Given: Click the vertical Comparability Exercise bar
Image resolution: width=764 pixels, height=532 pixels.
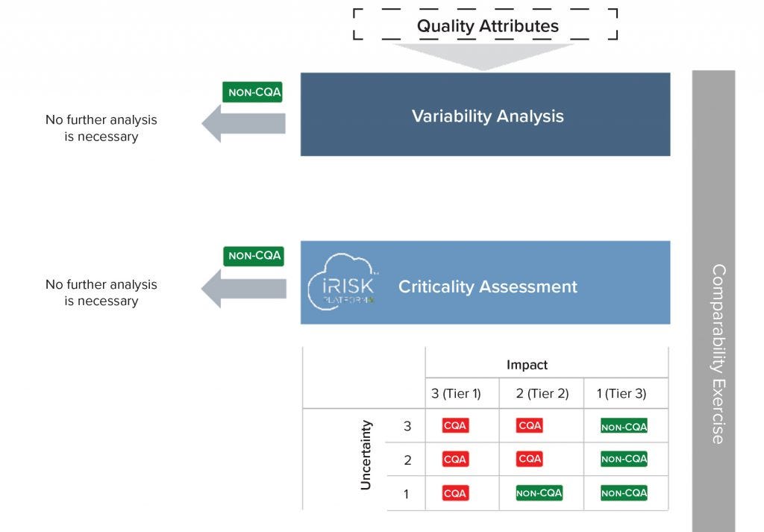Looking at the screenshot, I should coord(715,298).
